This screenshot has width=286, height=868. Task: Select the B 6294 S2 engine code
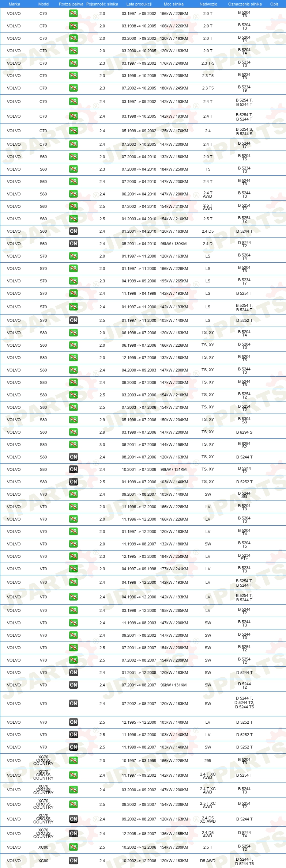[244, 445]
